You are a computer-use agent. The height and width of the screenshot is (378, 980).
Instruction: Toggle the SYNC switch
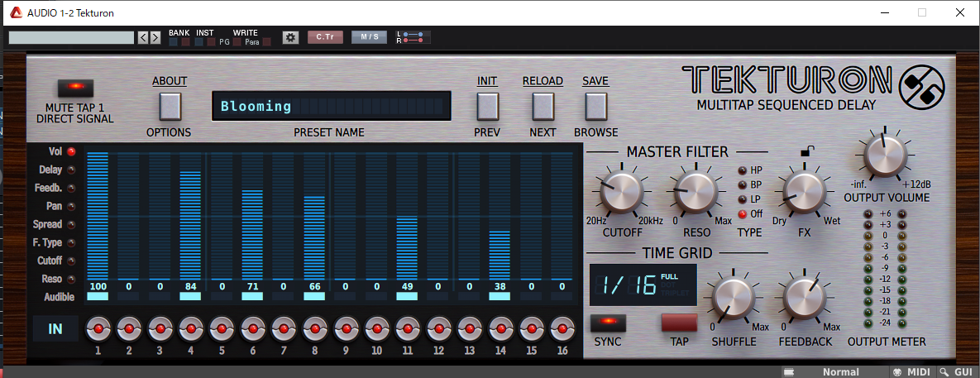[608, 323]
